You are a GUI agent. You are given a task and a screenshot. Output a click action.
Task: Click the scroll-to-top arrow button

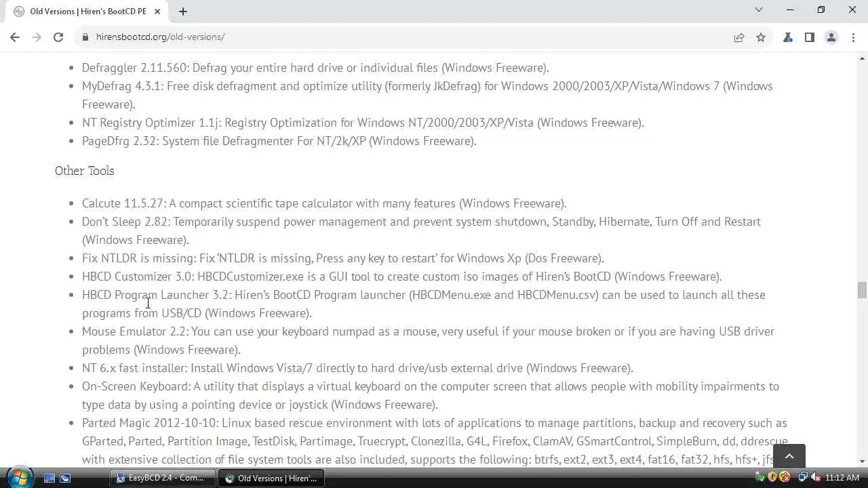(x=789, y=456)
